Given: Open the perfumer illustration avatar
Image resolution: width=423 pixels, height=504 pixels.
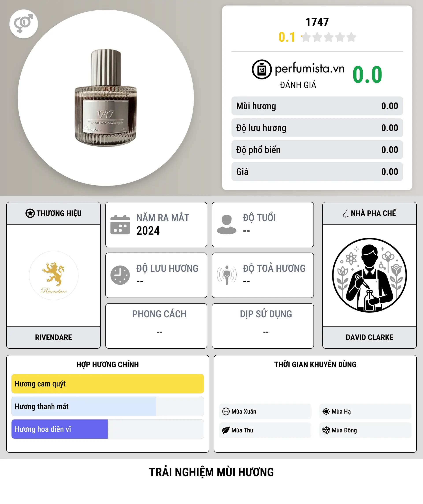Looking at the screenshot, I should pyautogui.click(x=369, y=275).
